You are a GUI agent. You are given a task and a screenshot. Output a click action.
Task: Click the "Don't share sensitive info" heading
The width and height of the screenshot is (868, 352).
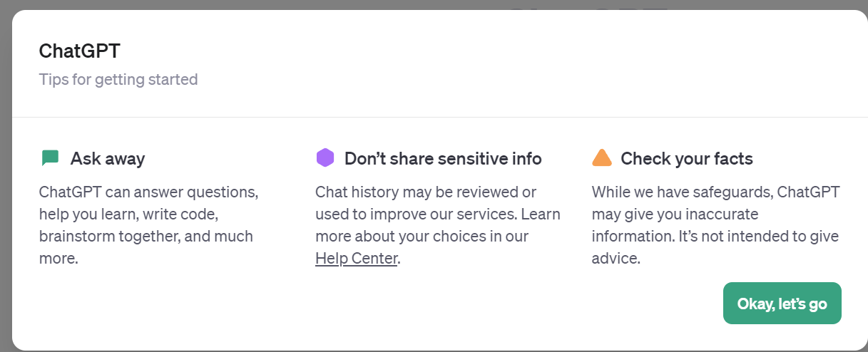pyautogui.click(x=443, y=158)
